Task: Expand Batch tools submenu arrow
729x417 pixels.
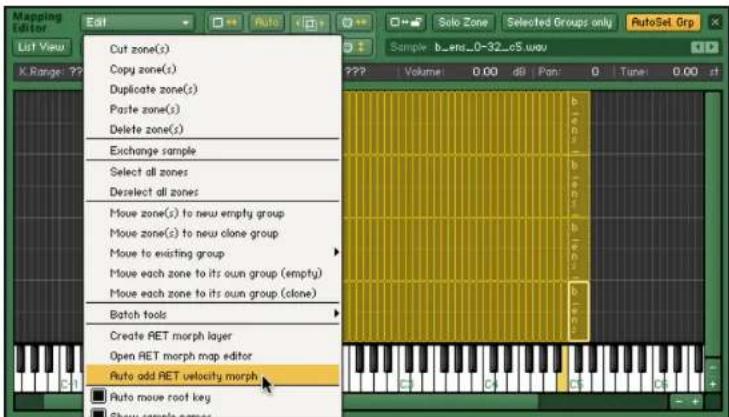Action: [x=336, y=314]
